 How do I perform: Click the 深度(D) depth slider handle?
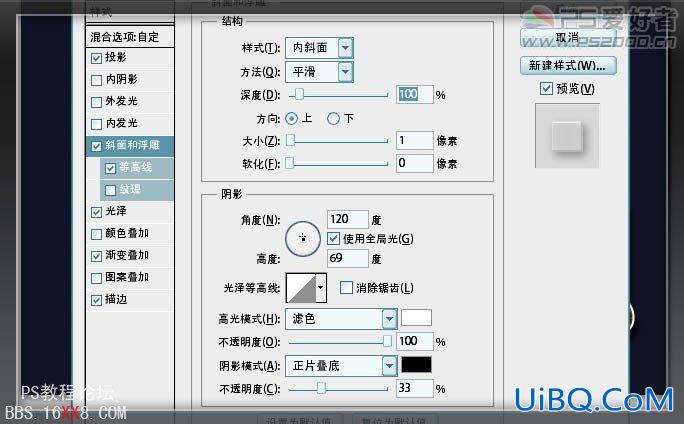pos(299,94)
